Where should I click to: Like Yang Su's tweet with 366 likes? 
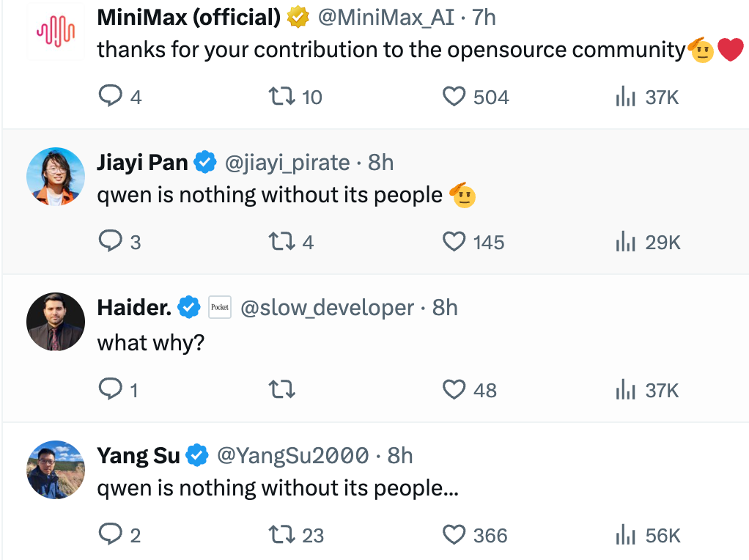(454, 535)
